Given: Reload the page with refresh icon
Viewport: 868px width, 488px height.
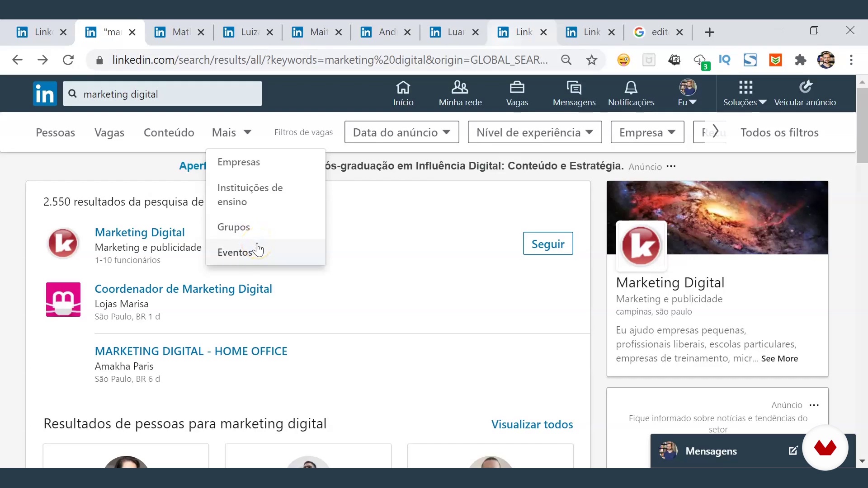Looking at the screenshot, I should [x=68, y=60].
